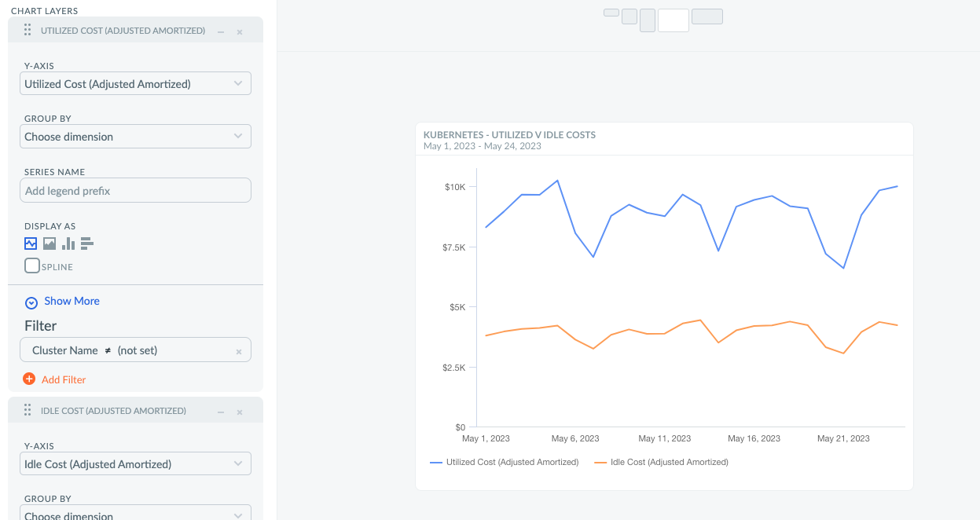
Task: Remove the Cluster Name filter
Action: click(239, 351)
